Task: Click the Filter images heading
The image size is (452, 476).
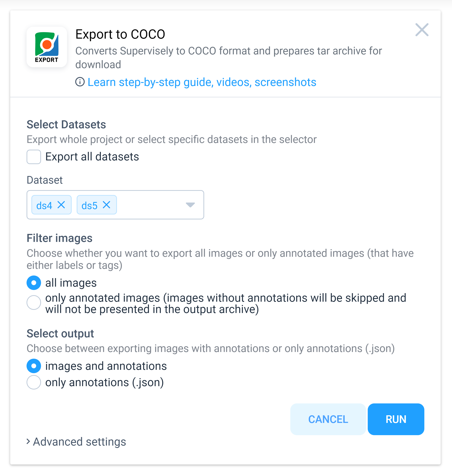Action: coord(59,238)
